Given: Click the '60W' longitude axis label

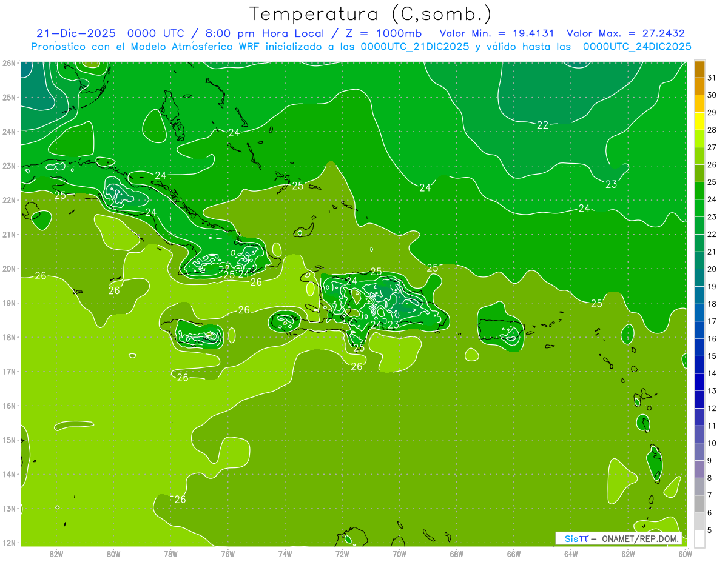Looking at the screenshot, I should click(686, 554).
